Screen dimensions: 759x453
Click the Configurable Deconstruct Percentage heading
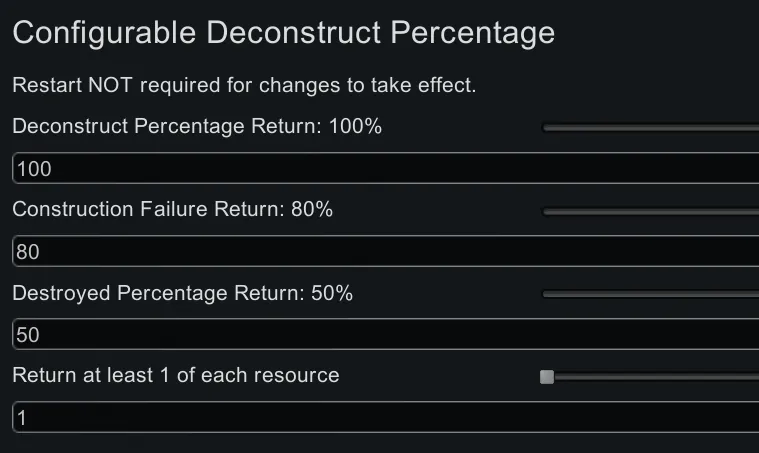(283, 33)
